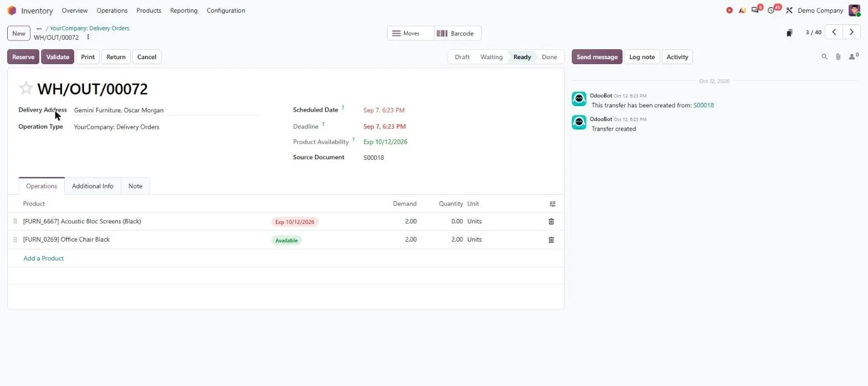Image resolution: width=868 pixels, height=386 pixels.
Task: Click the Moves hamburger icon
Action: pyautogui.click(x=396, y=33)
